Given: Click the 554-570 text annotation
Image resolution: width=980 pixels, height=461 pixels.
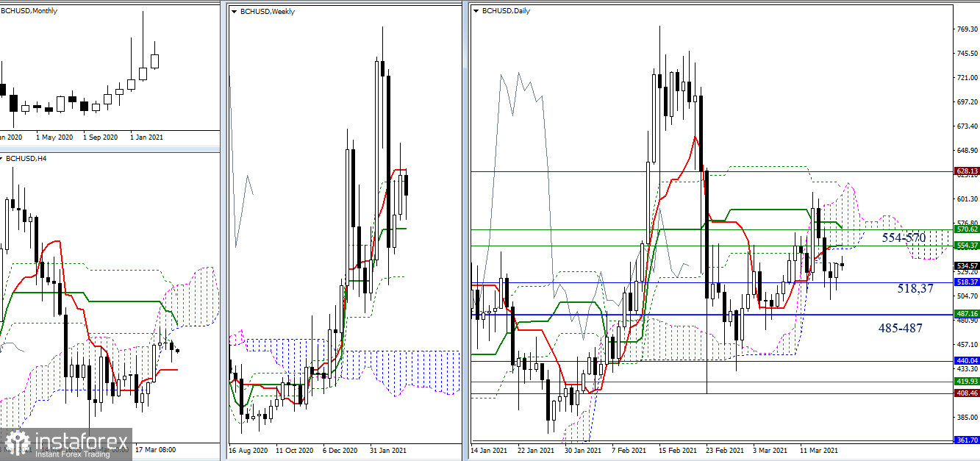Looking at the screenshot, I should pos(904,238).
